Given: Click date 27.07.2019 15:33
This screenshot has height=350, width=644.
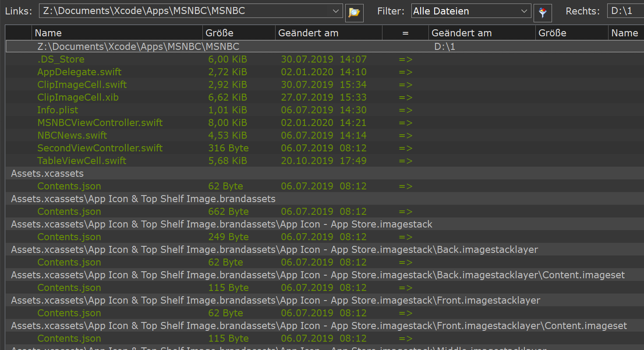Looking at the screenshot, I should tap(324, 97).
